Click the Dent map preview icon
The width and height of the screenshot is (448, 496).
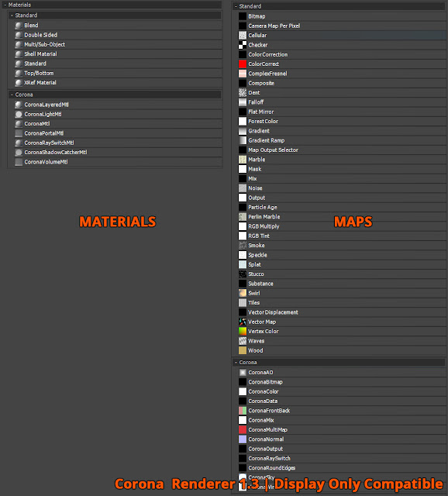243,93
